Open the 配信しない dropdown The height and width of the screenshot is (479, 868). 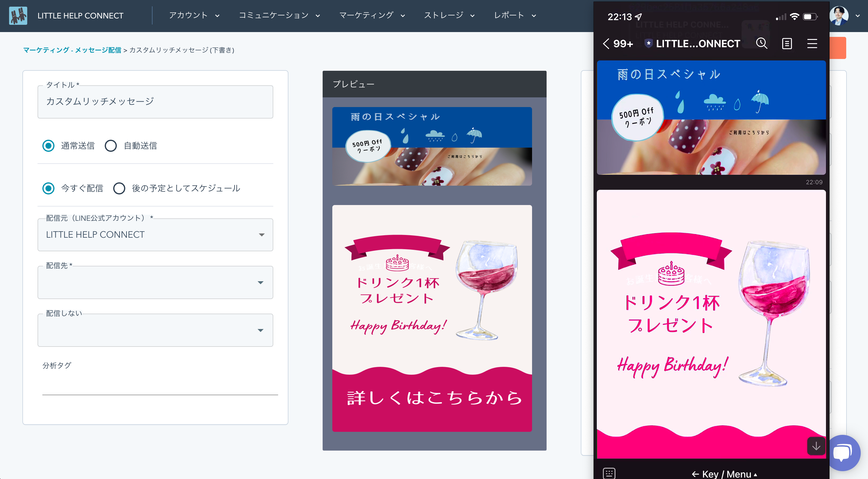click(x=155, y=330)
